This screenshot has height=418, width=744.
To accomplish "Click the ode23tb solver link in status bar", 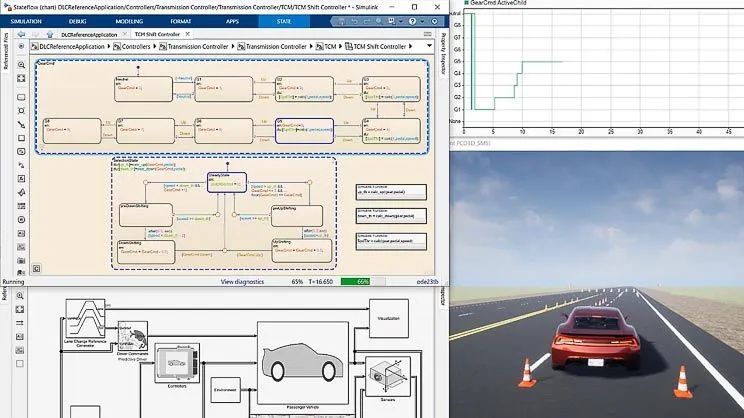I will tap(427, 282).
